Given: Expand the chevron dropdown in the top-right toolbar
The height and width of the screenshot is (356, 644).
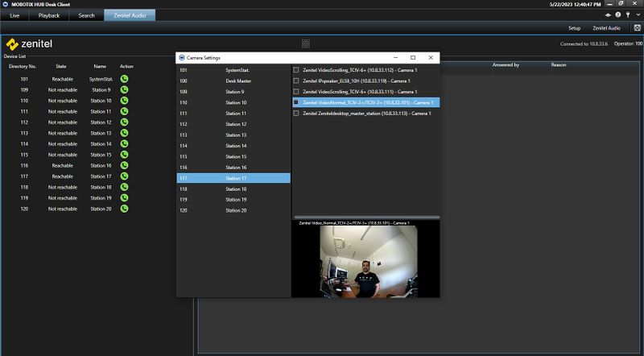Looking at the screenshot, I should (x=638, y=15).
